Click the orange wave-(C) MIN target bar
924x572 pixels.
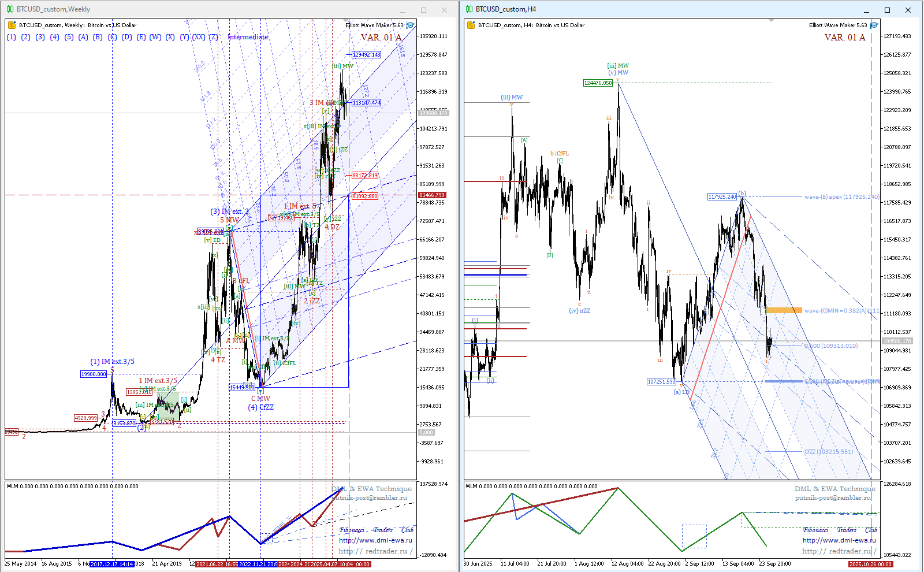(784, 310)
